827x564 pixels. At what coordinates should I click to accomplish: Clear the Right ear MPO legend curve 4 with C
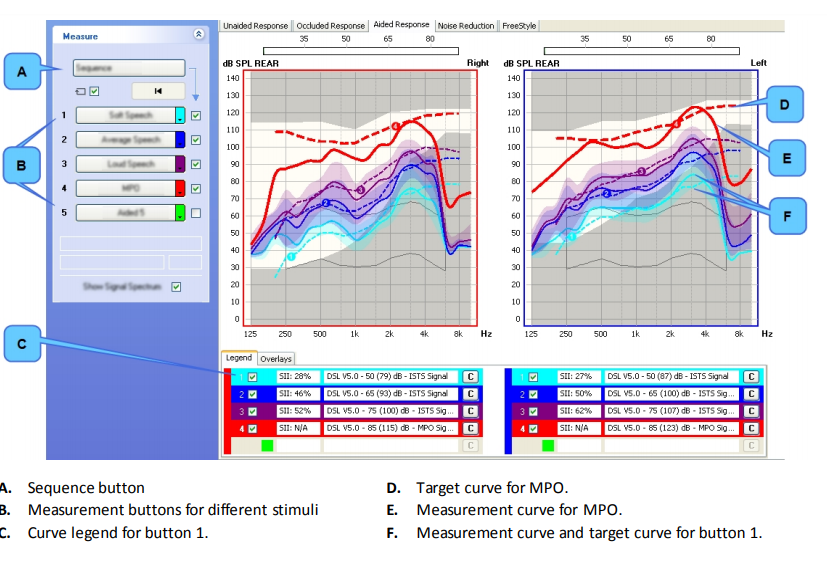point(470,428)
